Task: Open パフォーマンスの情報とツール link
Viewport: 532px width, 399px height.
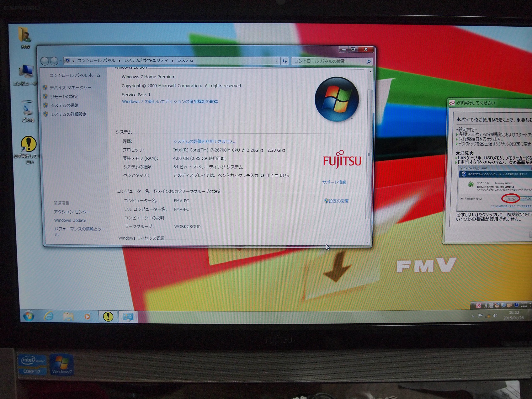Action: [80, 232]
